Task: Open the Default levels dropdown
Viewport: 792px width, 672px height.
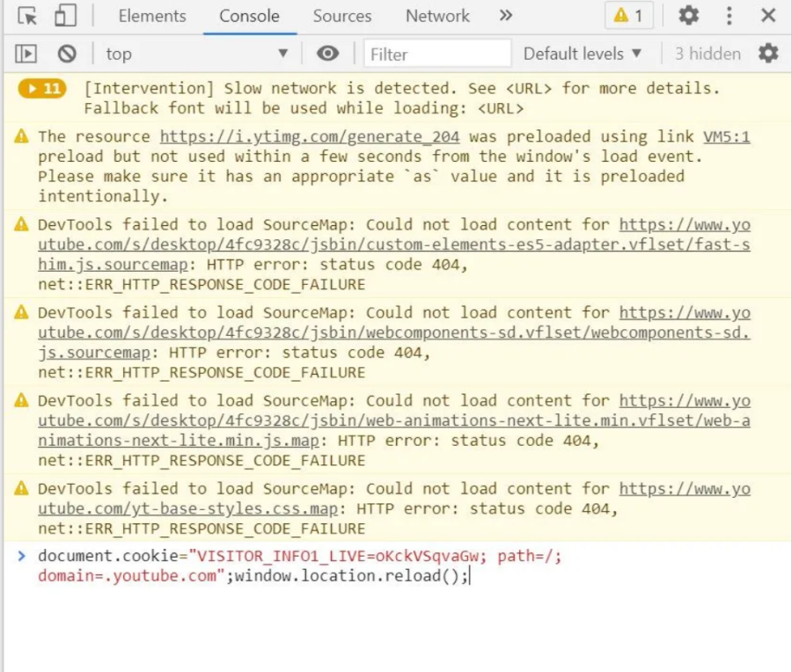Action: coord(583,54)
